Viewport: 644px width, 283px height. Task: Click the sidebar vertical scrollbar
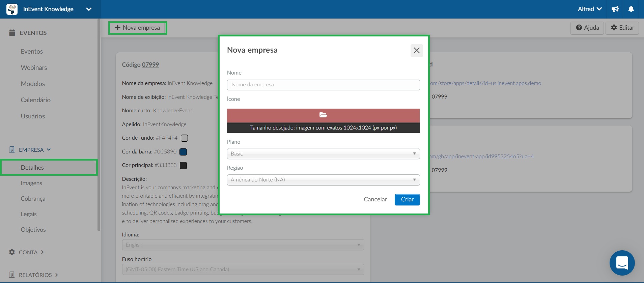click(99, 125)
